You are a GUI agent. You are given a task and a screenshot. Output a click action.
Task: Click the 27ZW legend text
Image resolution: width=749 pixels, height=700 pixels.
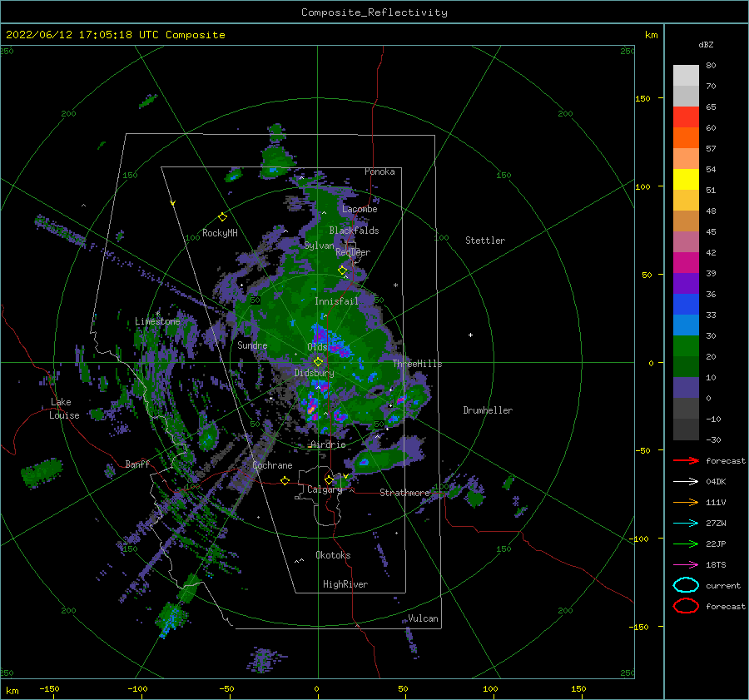[716, 524]
